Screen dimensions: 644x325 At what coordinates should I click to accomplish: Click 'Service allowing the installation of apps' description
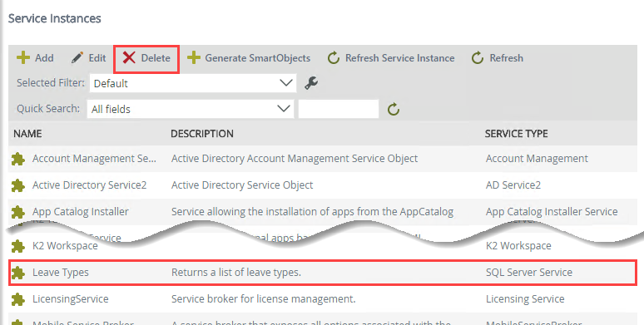click(313, 212)
